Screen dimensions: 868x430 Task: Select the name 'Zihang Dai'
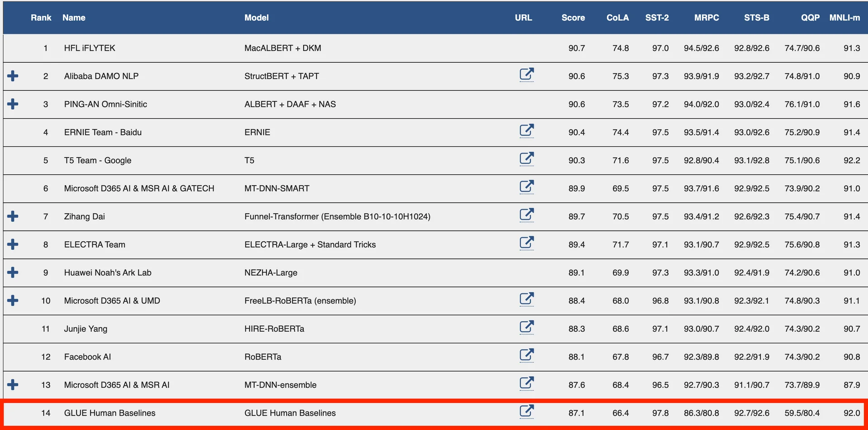tap(85, 216)
